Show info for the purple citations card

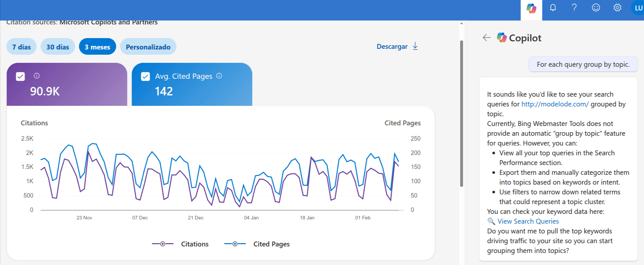[37, 76]
